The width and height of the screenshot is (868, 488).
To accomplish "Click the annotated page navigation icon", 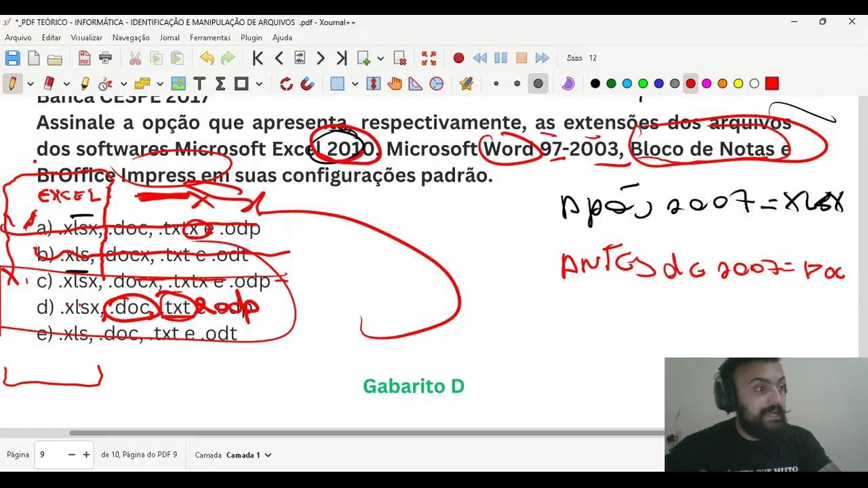I will [300, 58].
